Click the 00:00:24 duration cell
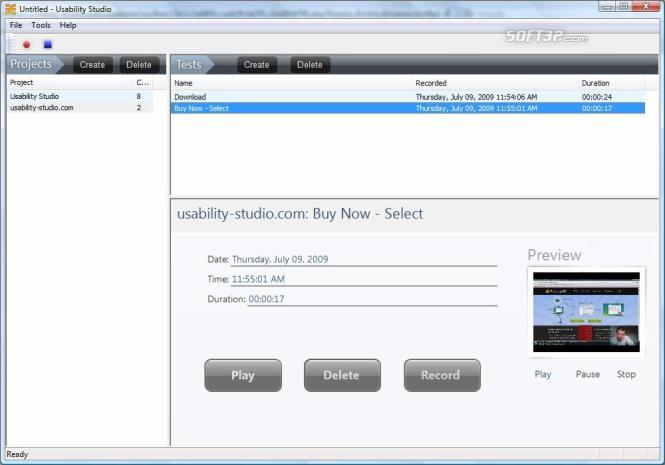 [x=597, y=97]
